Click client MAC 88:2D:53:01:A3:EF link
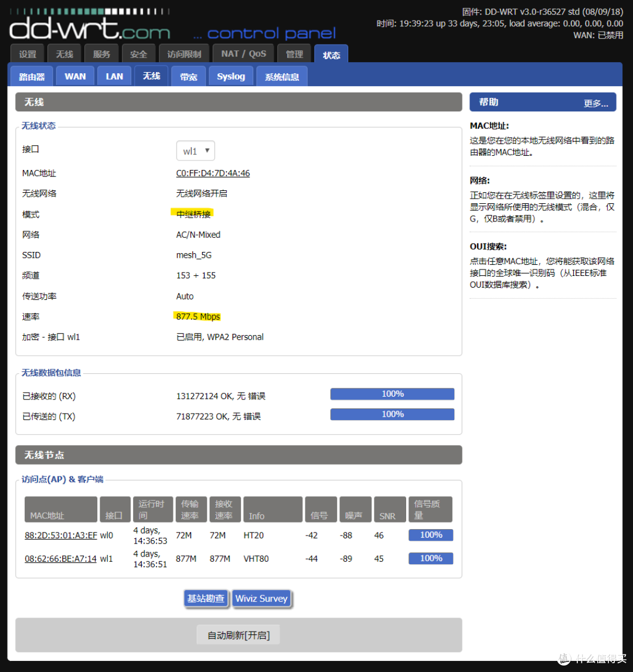Image resolution: width=633 pixels, height=672 pixels. click(61, 535)
